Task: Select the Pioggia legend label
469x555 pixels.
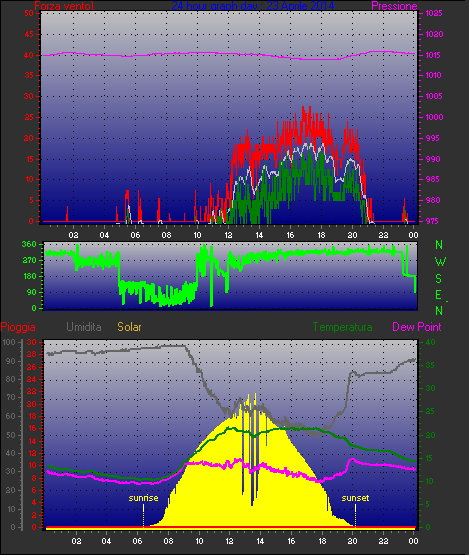Action: pyautogui.click(x=18, y=327)
